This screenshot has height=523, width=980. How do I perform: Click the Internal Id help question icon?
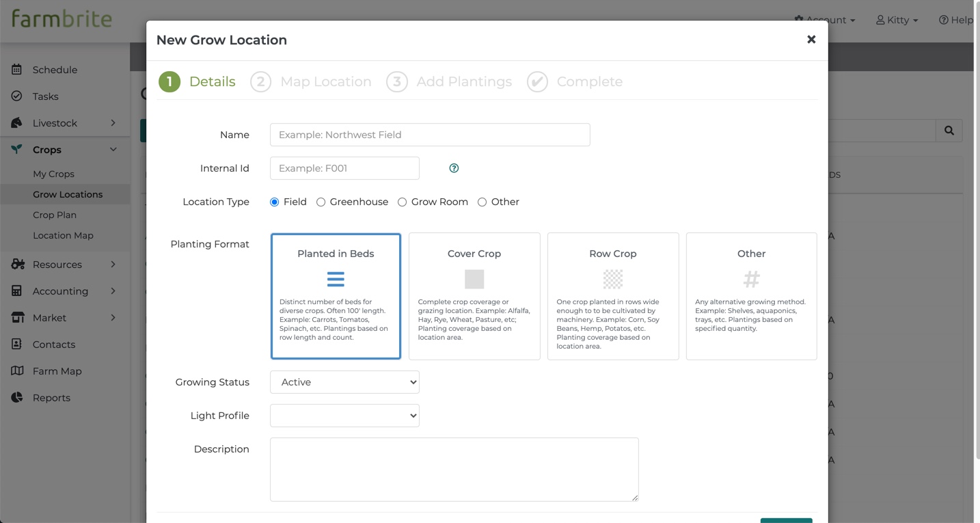(454, 168)
